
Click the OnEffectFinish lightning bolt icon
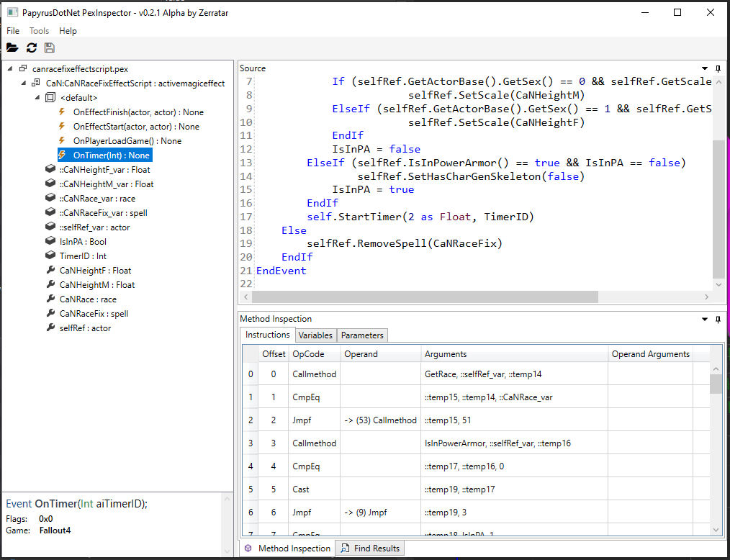(61, 112)
